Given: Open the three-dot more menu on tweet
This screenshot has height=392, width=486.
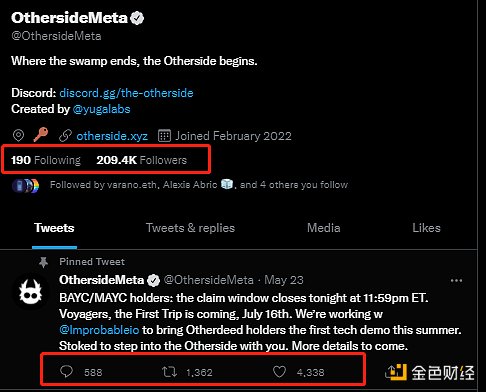Looking at the screenshot, I should click(x=456, y=280).
